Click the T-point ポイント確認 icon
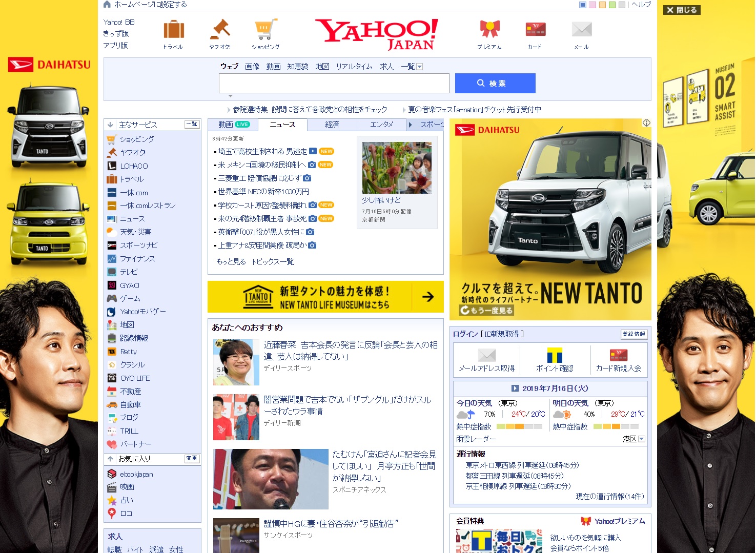Screen dimensions: 756x553 [x=555, y=355]
